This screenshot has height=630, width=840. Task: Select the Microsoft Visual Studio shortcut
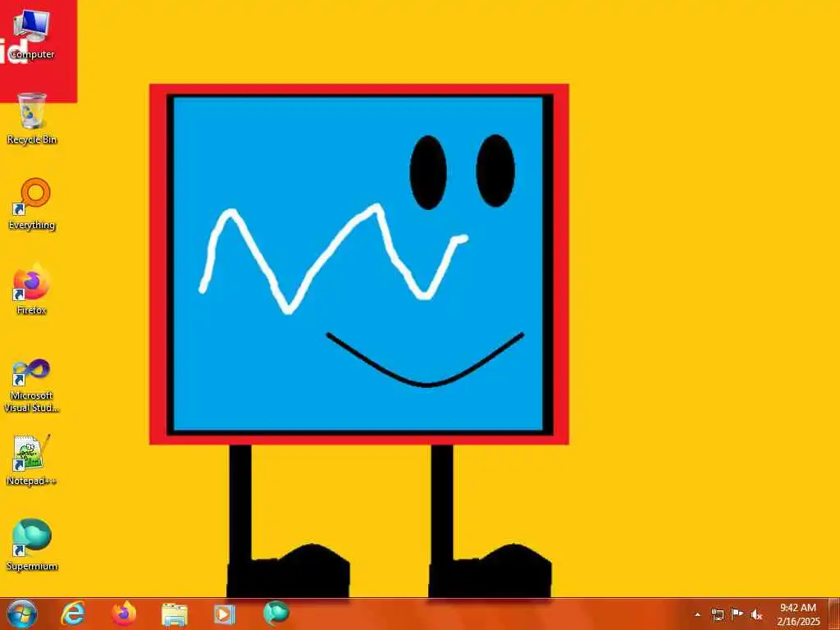(32, 386)
